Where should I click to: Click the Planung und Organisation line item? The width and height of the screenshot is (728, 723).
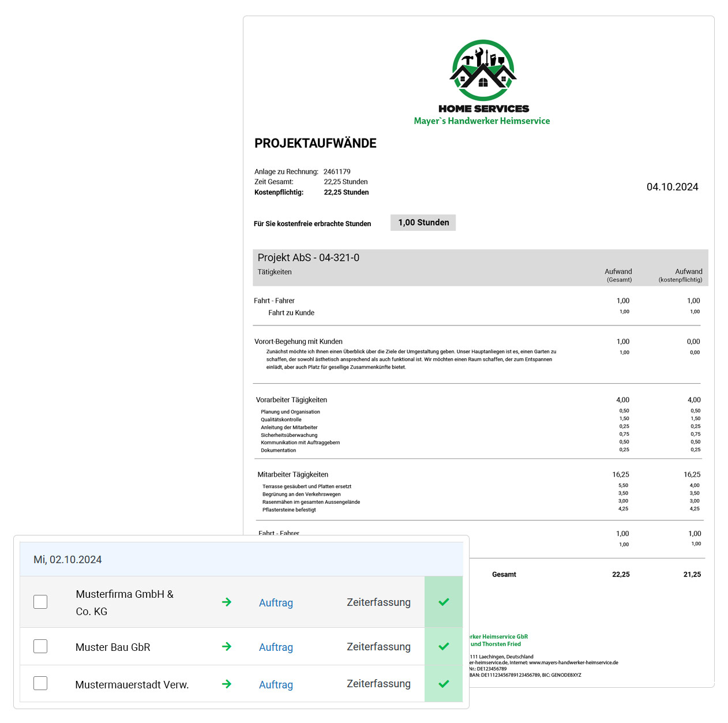(x=290, y=411)
